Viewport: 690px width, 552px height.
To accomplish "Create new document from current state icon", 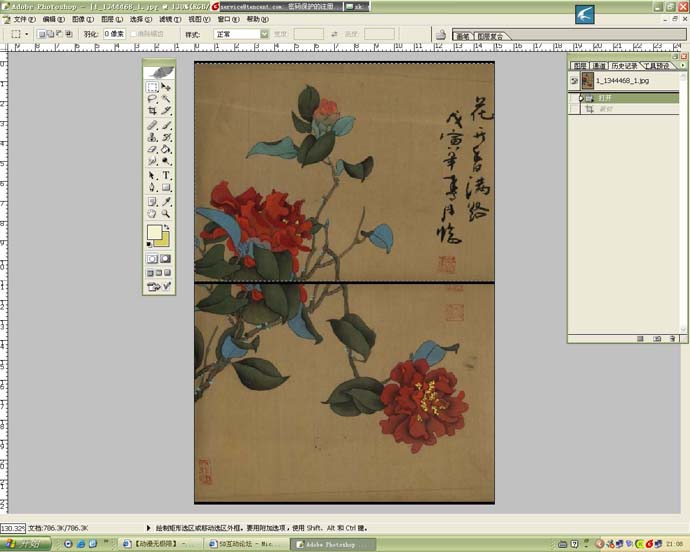I will tap(641, 339).
